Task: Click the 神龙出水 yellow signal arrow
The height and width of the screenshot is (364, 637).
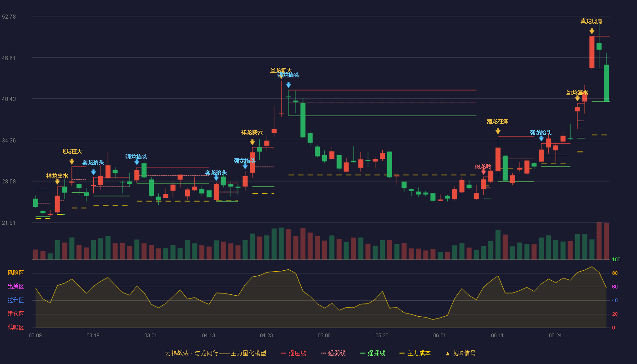Action: (x=57, y=182)
